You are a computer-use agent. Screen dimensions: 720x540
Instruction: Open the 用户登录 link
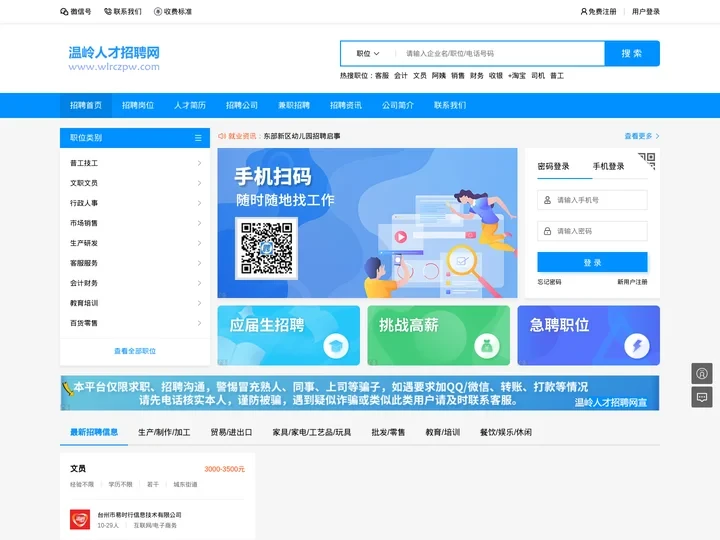646,12
